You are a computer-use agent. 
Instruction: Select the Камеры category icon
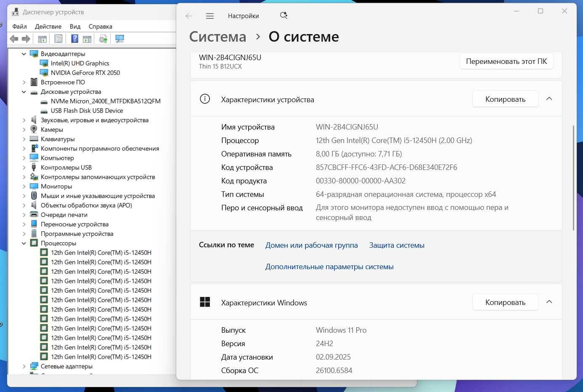click(34, 130)
